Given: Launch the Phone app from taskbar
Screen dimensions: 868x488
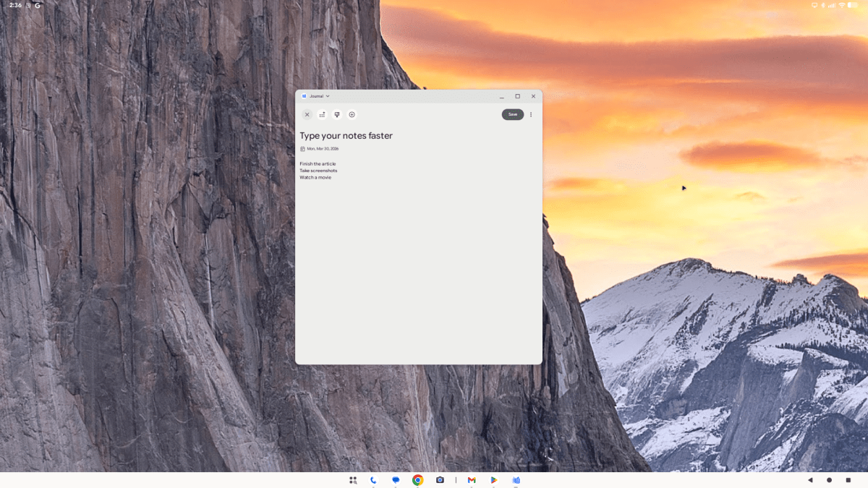Looking at the screenshot, I should tap(373, 480).
